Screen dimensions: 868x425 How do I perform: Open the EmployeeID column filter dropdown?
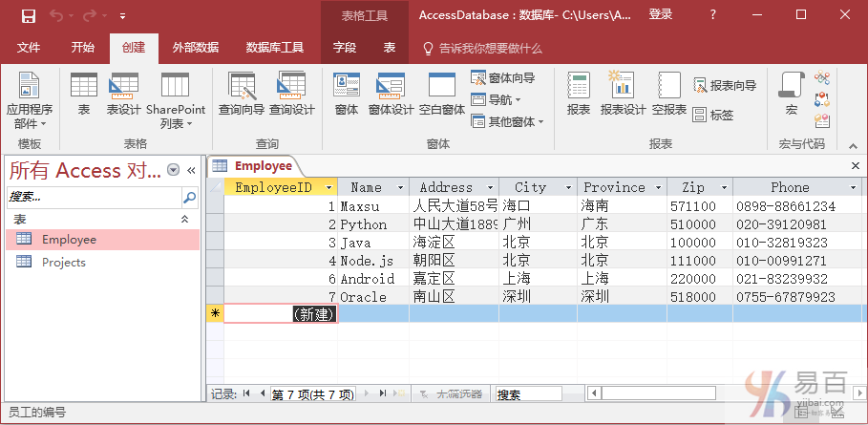328,188
